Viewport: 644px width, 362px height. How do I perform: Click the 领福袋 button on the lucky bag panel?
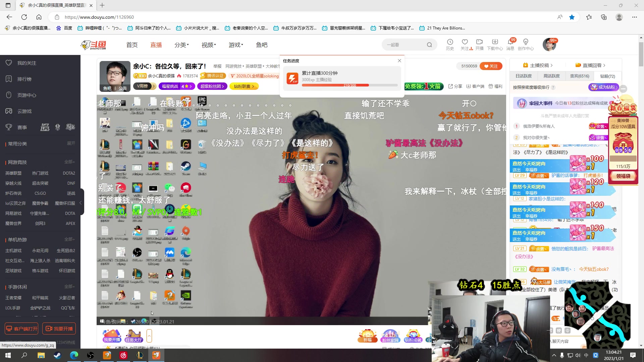click(x=623, y=176)
